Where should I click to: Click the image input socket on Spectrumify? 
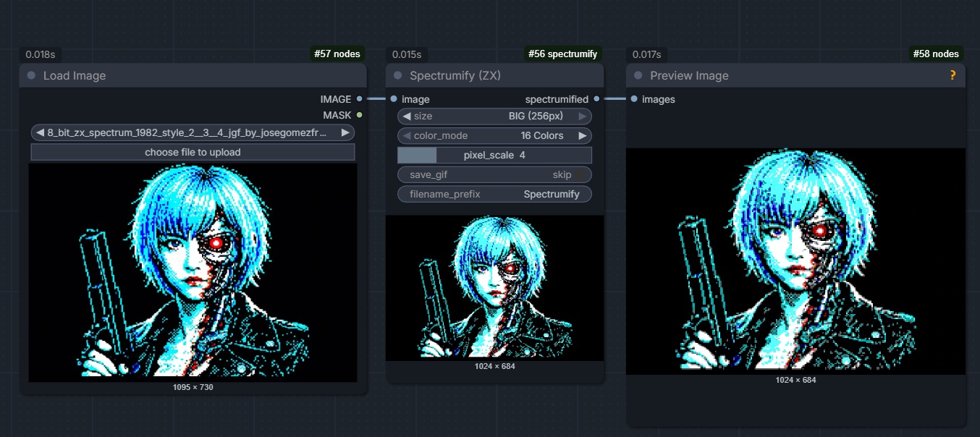point(394,99)
